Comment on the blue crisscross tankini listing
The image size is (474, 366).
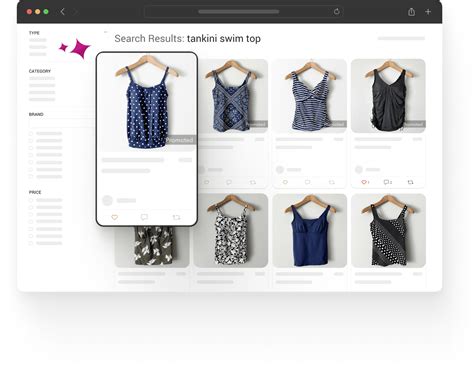(229, 182)
